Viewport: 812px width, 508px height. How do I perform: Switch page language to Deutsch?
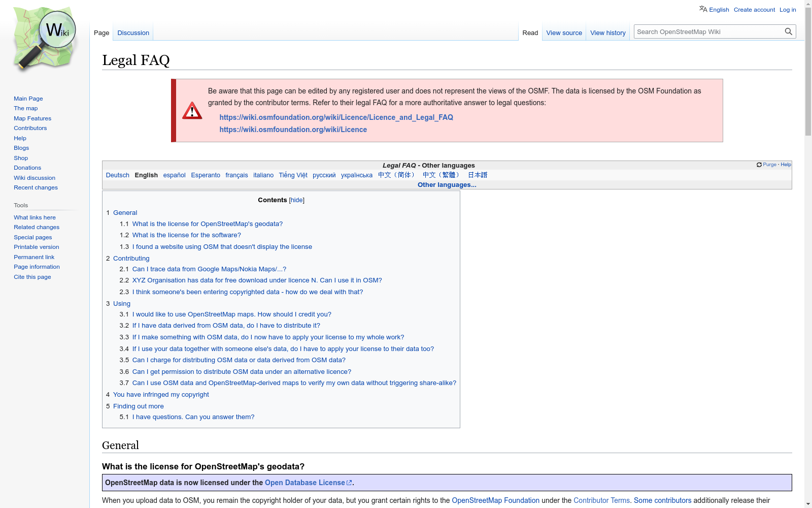click(x=117, y=175)
